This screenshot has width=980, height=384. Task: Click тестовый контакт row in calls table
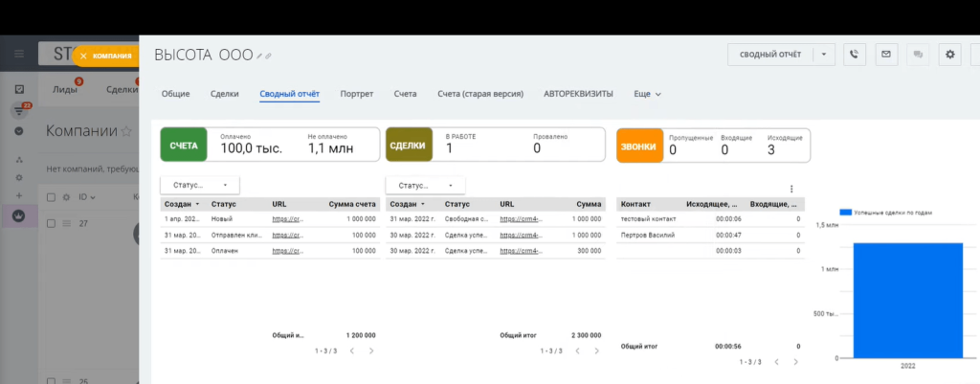tap(711, 219)
